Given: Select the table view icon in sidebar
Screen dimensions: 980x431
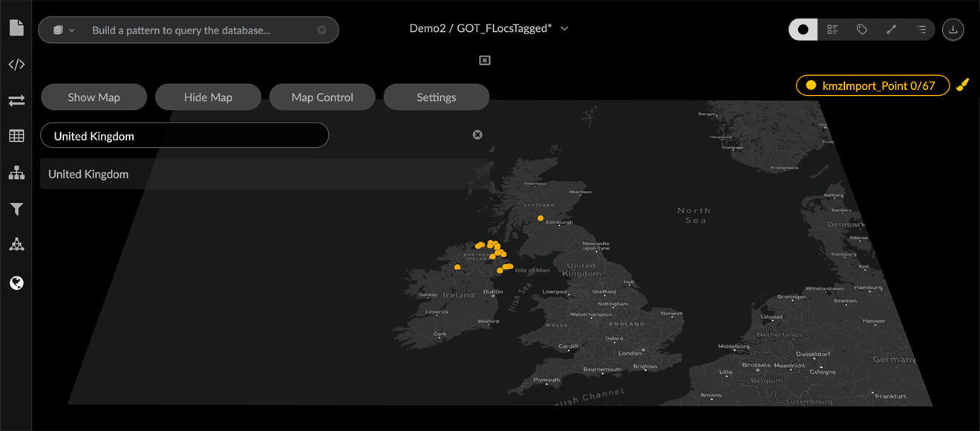Looking at the screenshot, I should pyautogui.click(x=16, y=135).
